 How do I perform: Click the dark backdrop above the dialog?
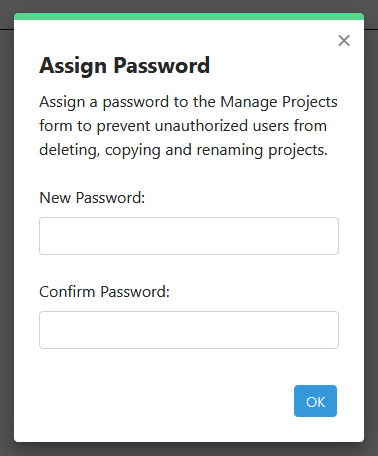click(189, 6)
